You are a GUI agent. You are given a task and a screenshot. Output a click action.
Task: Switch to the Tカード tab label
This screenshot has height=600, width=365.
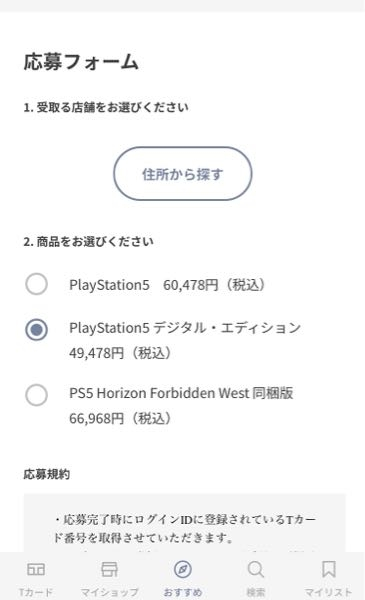tap(36, 592)
